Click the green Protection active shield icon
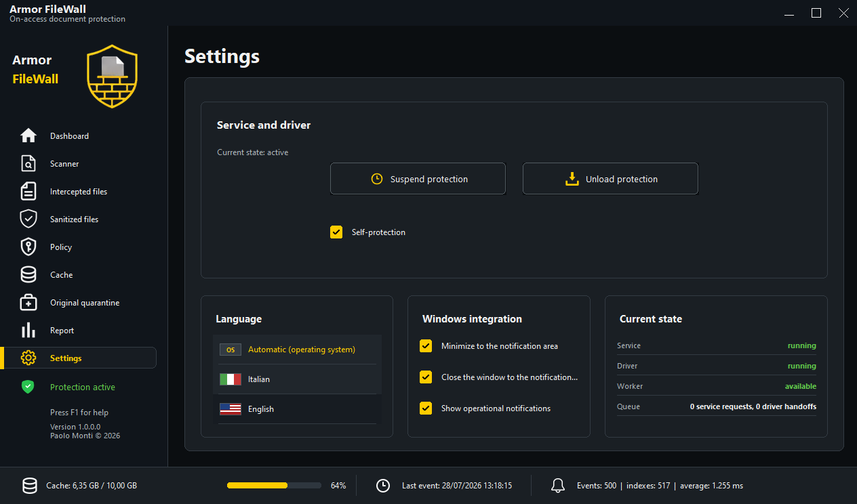This screenshot has width=857, height=504. tap(28, 387)
